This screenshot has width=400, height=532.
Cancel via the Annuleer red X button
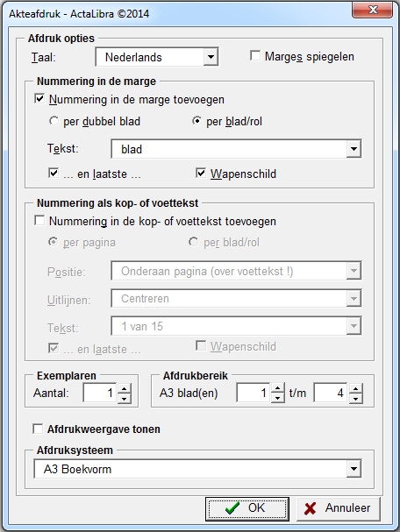coord(339,508)
